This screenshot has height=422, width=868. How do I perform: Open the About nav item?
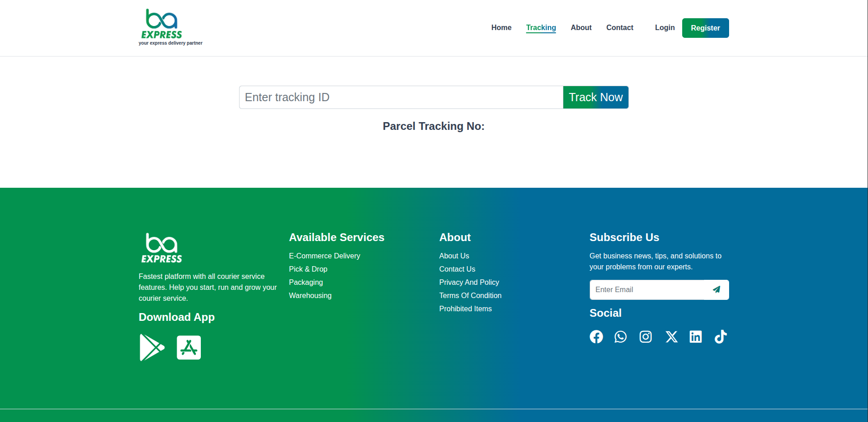(581, 28)
